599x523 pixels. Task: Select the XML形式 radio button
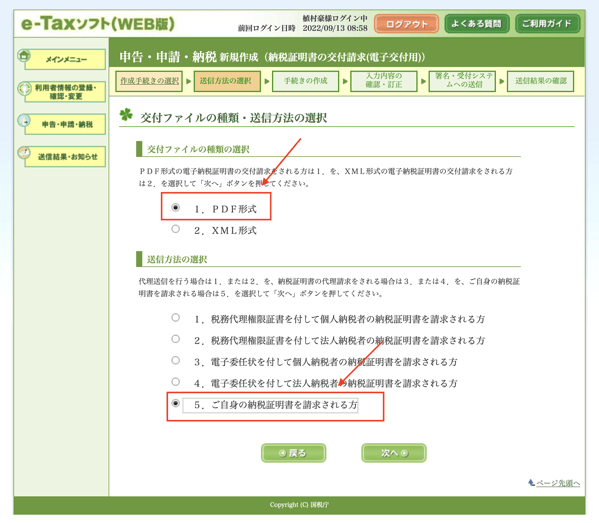coord(175,229)
